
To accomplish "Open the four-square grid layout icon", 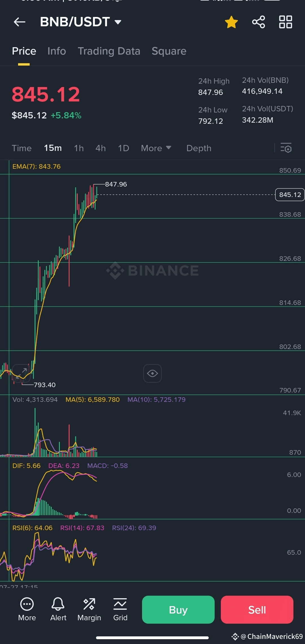I will click(286, 22).
